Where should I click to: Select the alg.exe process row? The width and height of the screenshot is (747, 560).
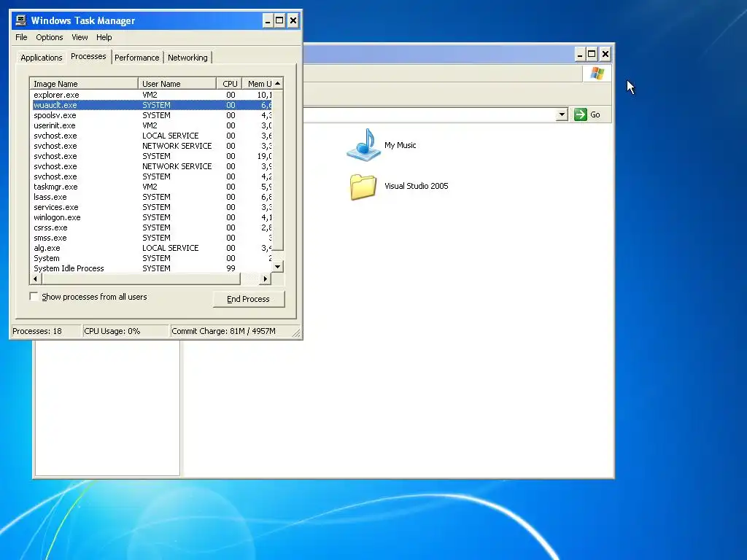(152, 248)
